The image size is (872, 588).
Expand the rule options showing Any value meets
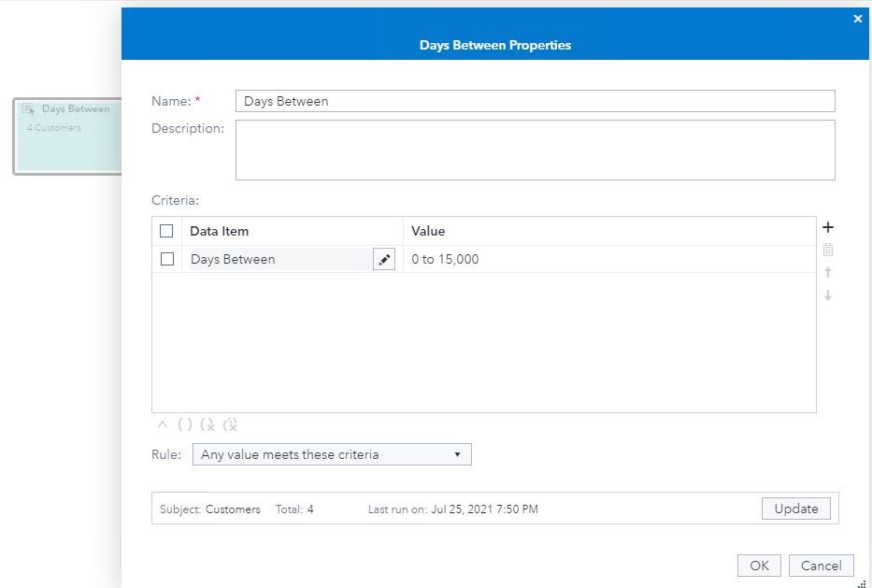pyautogui.click(x=332, y=454)
